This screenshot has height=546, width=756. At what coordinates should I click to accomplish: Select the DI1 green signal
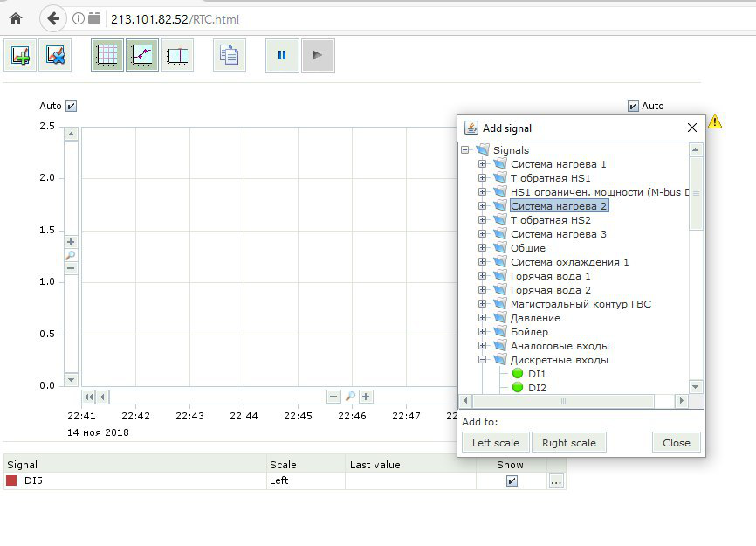529,374
